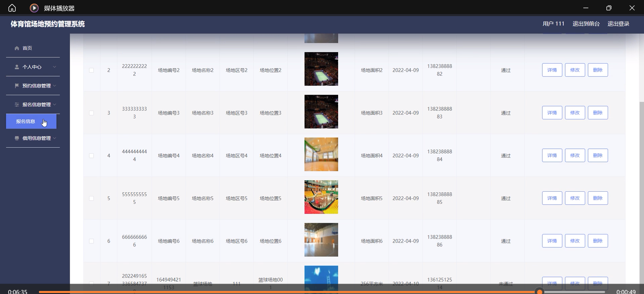Click the 通过 status in row 2

pos(506,70)
